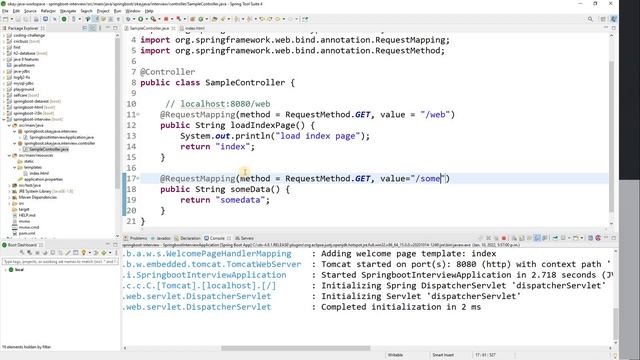
Task: Collapse the templates folder
Action: pyautogui.click(x=14, y=167)
